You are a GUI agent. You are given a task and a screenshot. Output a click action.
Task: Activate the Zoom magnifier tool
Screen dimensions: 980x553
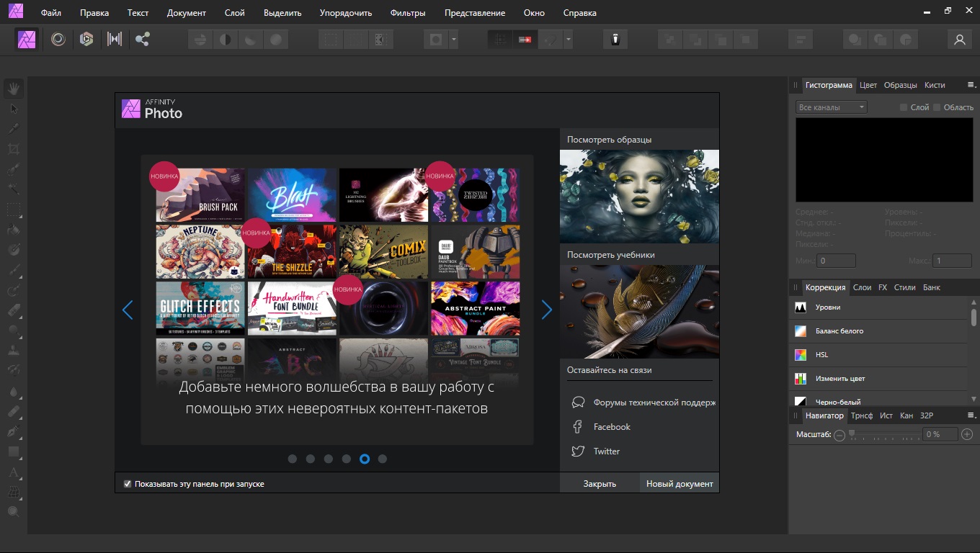tap(14, 512)
